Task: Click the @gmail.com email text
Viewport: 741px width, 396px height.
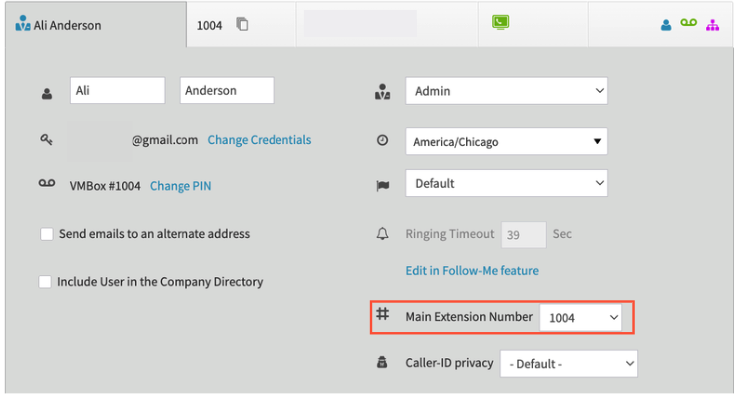Action: click(164, 140)
